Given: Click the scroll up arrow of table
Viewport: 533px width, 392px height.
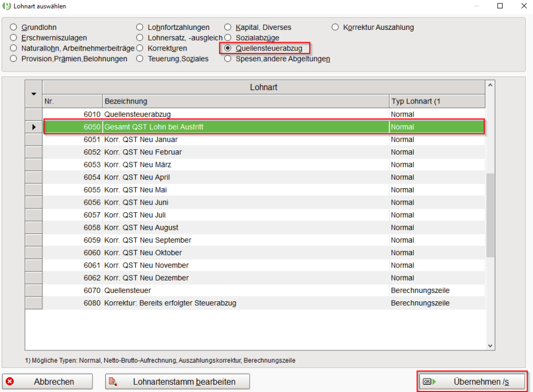Looking at the screenshot, I should pos(490,85).
